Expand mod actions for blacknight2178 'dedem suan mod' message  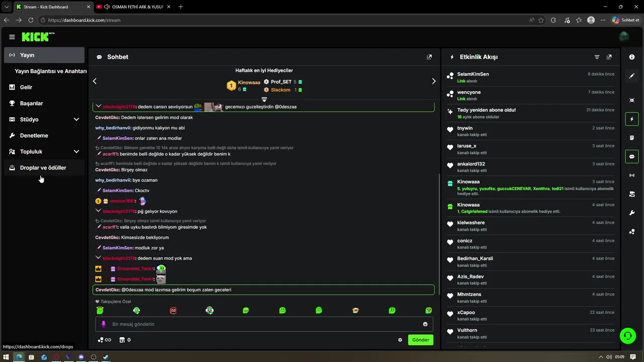point(99,257)
